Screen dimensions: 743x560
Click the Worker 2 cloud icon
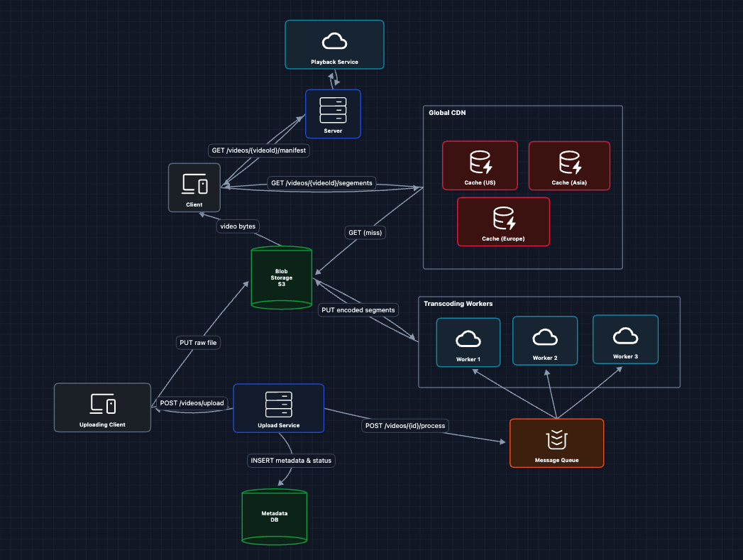coord(545,336)
